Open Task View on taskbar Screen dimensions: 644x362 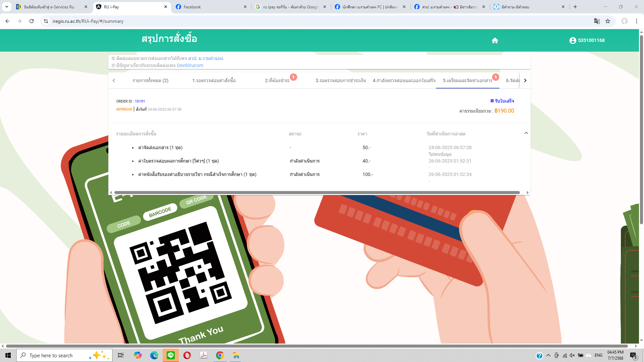121,355
